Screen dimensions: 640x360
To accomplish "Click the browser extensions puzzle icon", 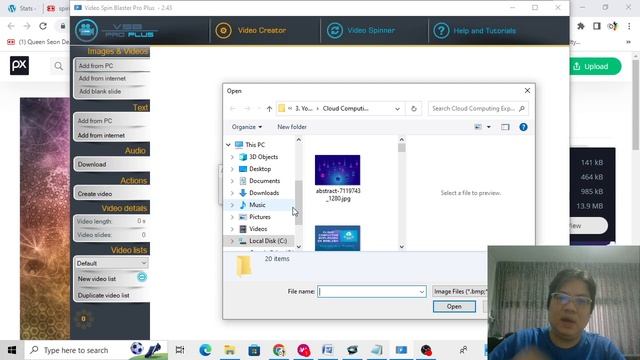I will [x=580, y=26].
